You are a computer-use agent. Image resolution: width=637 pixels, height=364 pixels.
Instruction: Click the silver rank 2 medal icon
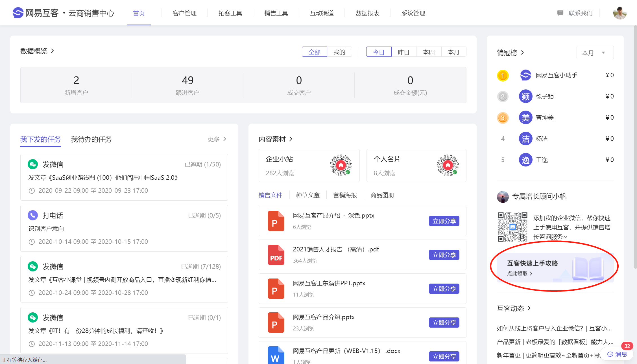tap(503, 97)
